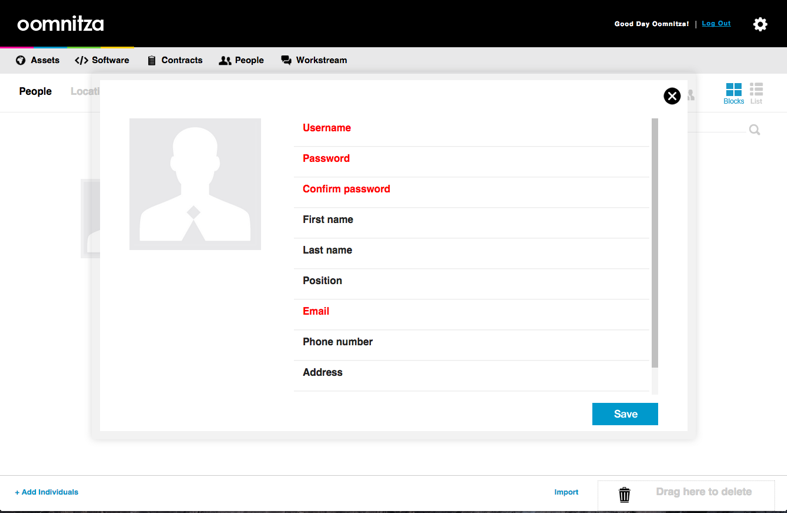Click the trash can delete icon
This screenshot has width=787, height=513.
click(x=624, y=494)
